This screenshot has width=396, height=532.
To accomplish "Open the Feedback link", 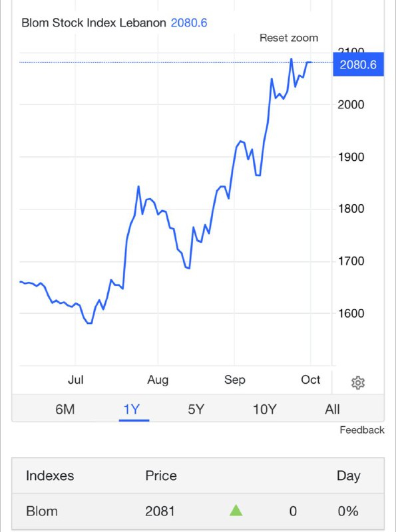I will point(362,430).
